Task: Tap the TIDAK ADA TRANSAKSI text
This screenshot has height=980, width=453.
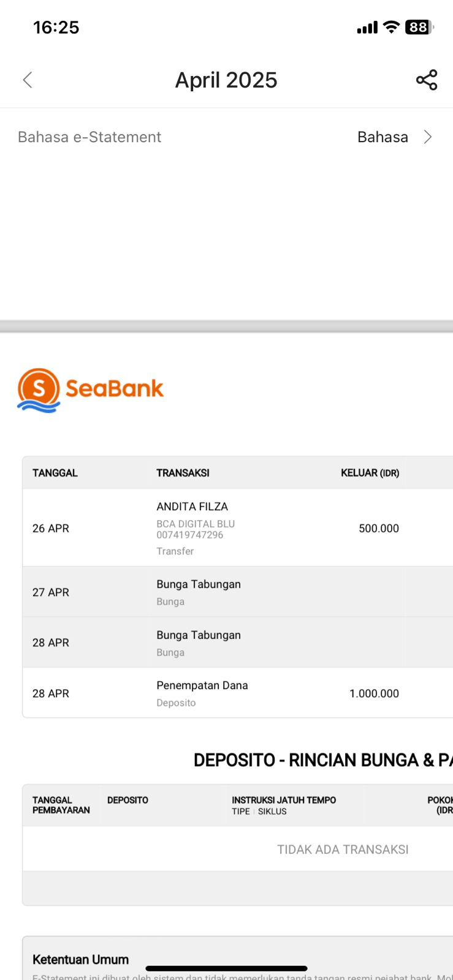Action: (343, 850)
